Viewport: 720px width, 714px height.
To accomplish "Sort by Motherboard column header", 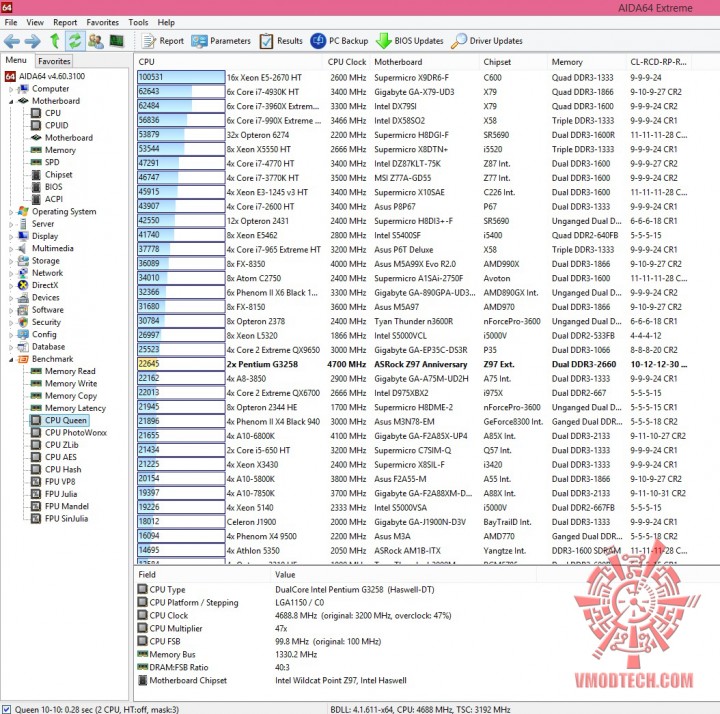I will point(425,62).
